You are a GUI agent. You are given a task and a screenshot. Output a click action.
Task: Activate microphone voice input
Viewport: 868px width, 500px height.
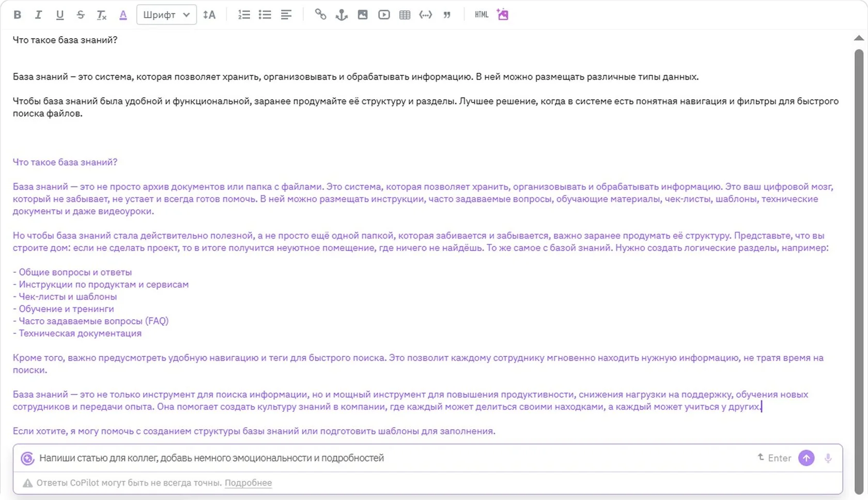828,458
